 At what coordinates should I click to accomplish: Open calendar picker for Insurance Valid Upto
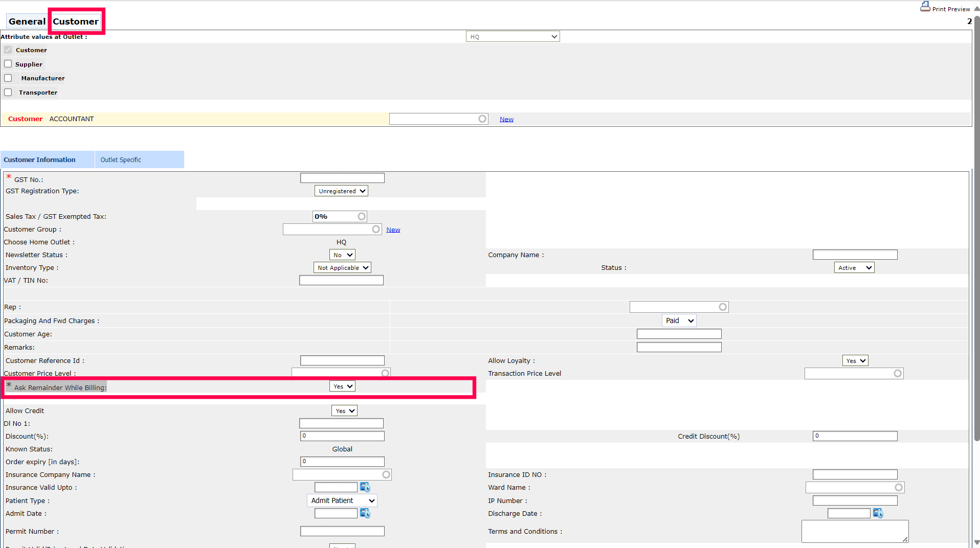pyautogui.click(x=365, y=487)
